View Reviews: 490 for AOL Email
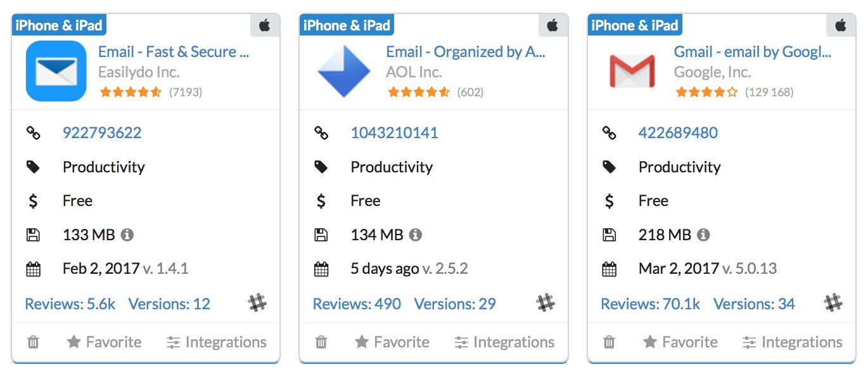This screenshot has height=374, width=868. tap(357, 304)
